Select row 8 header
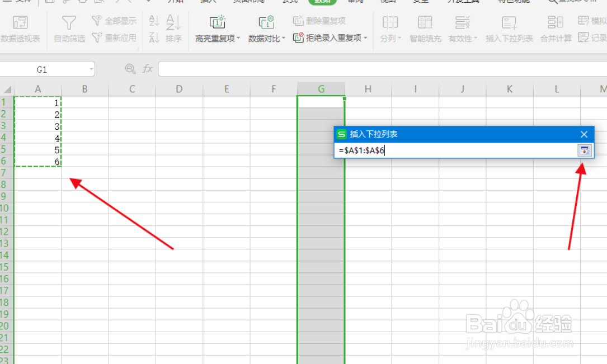The width and height of the screenshot is (607, 364). pos(7,185)
